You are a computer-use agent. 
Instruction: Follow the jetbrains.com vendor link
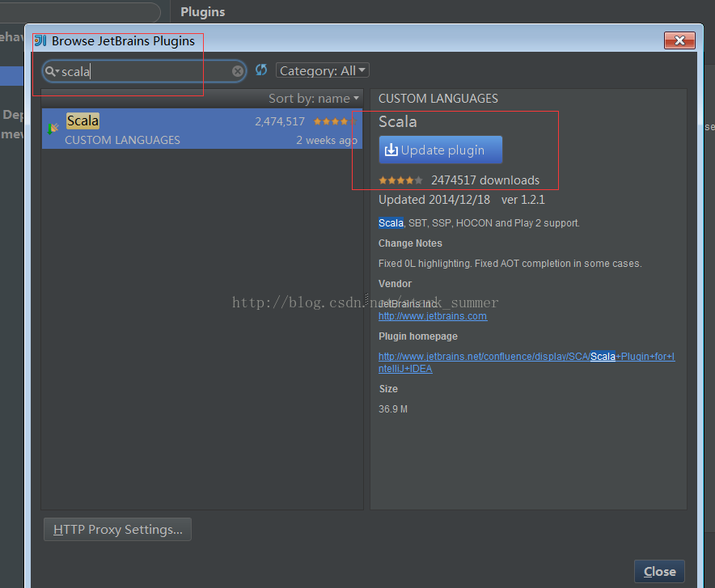[x=433, y=316]
